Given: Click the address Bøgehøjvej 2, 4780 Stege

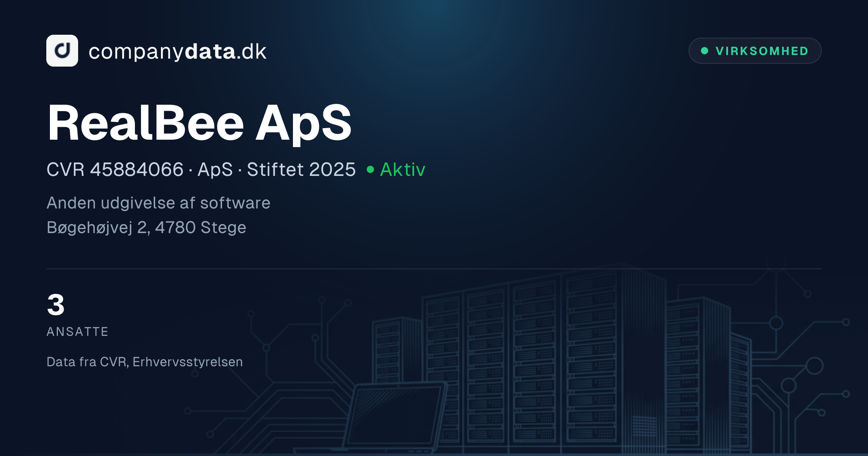Looking at the screenshot, I should click(146, 228).
